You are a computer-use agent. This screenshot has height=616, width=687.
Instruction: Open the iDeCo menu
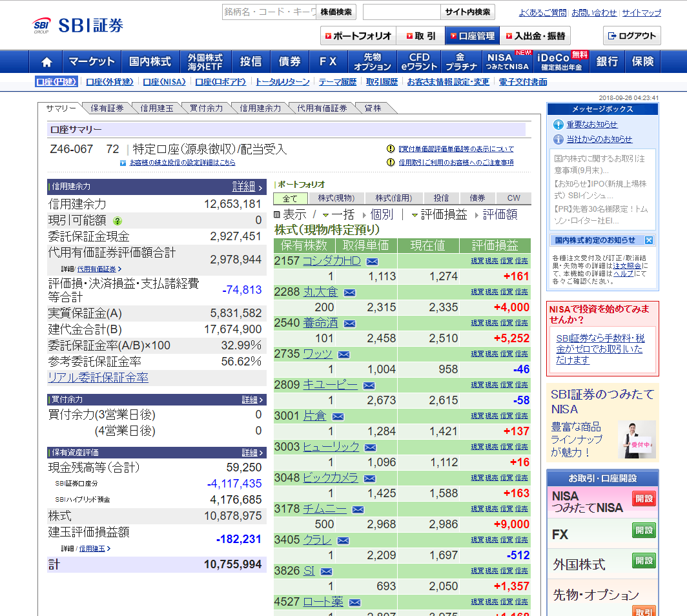562,62
